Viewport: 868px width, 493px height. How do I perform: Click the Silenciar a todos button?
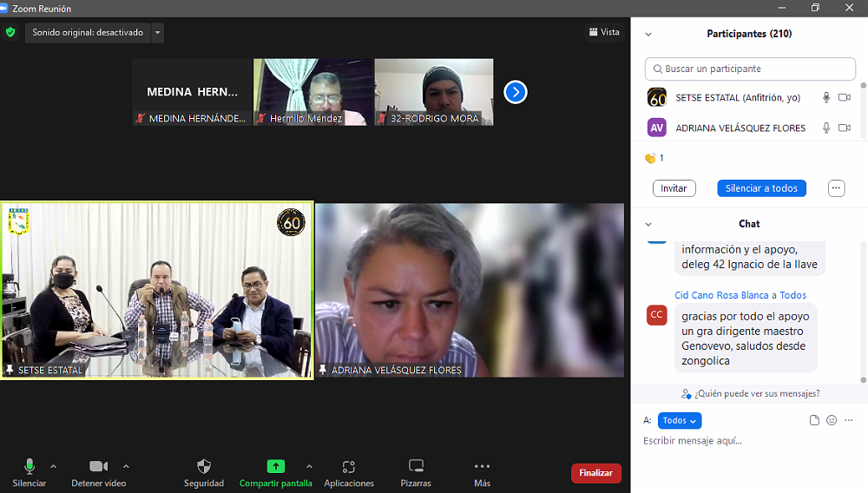[761, 188]
